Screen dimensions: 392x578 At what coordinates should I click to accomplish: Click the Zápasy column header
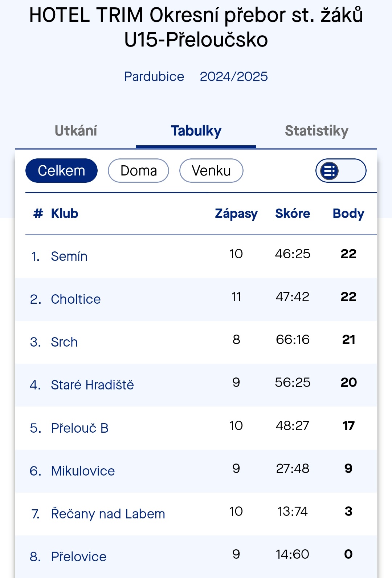point(236,214)
